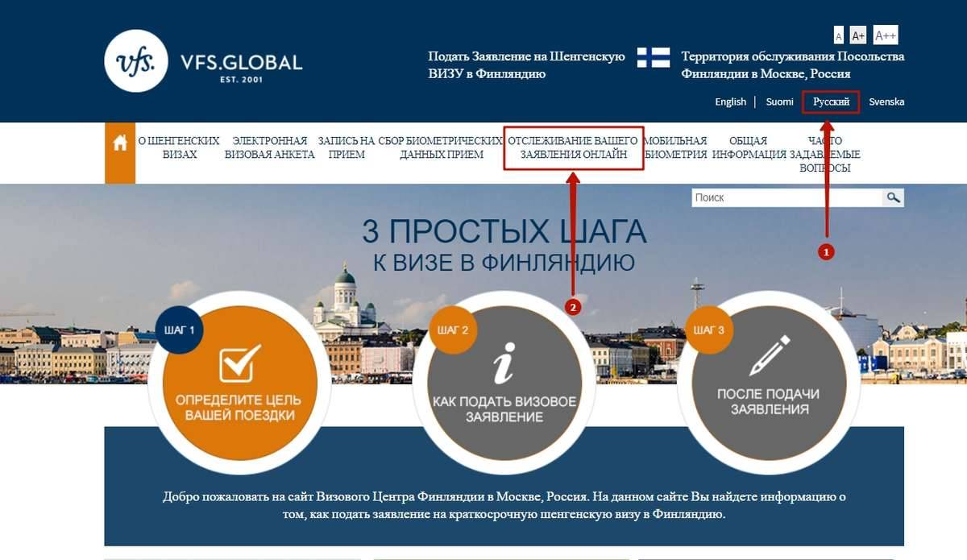Screen dimensions: 967x560
Task: Open Электронная визовая анкета menu item
Action: 269,147
